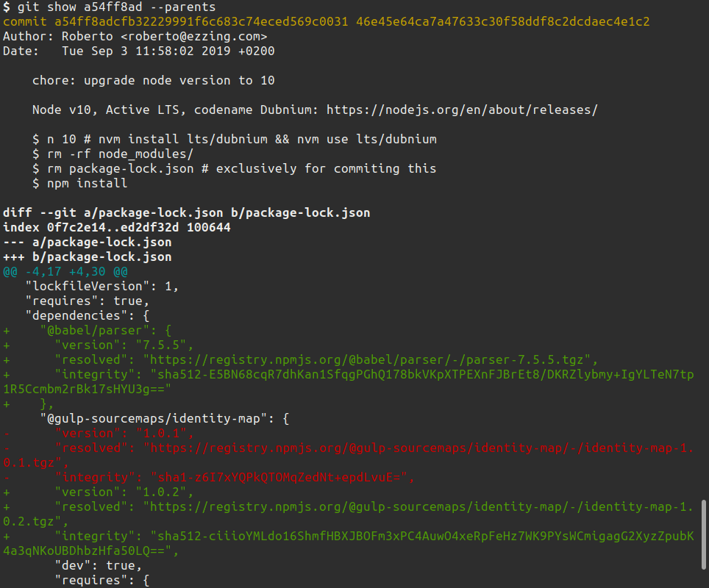The height and width of the screenshot is (588, 709).
Task: Open the parser-7.5.5.tgz registry URL
Action: click(370, 359)
